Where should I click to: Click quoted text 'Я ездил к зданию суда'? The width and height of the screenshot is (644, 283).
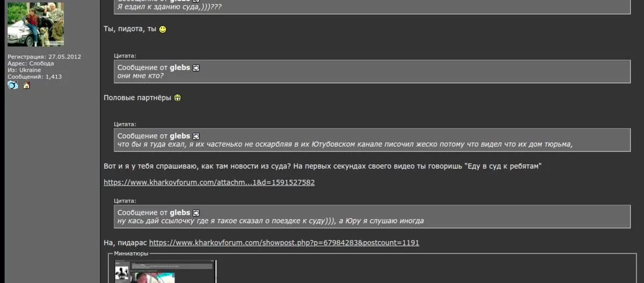click(x=170, y=8)
